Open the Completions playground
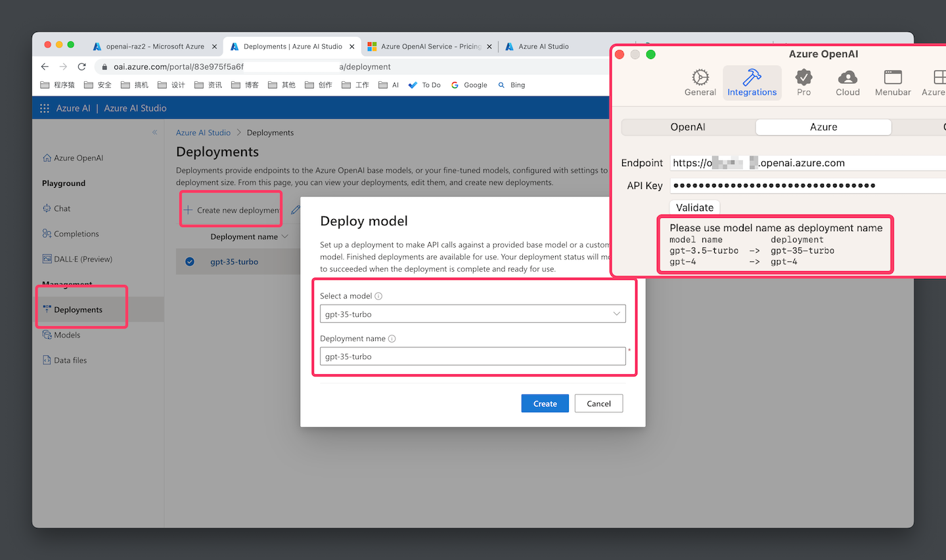The image size is (946, 560). (x=70, y=234)
